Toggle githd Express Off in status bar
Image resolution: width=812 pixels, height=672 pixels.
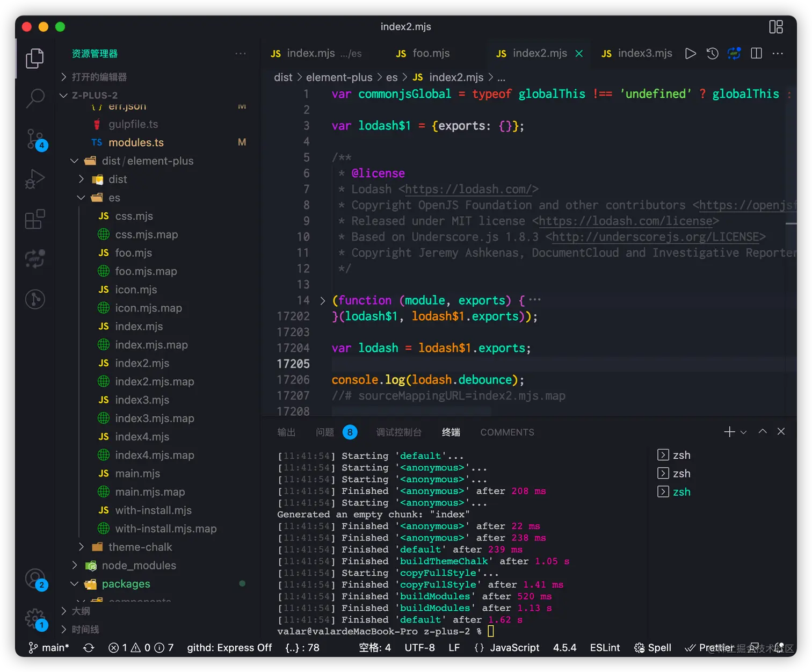coord(229,648)
